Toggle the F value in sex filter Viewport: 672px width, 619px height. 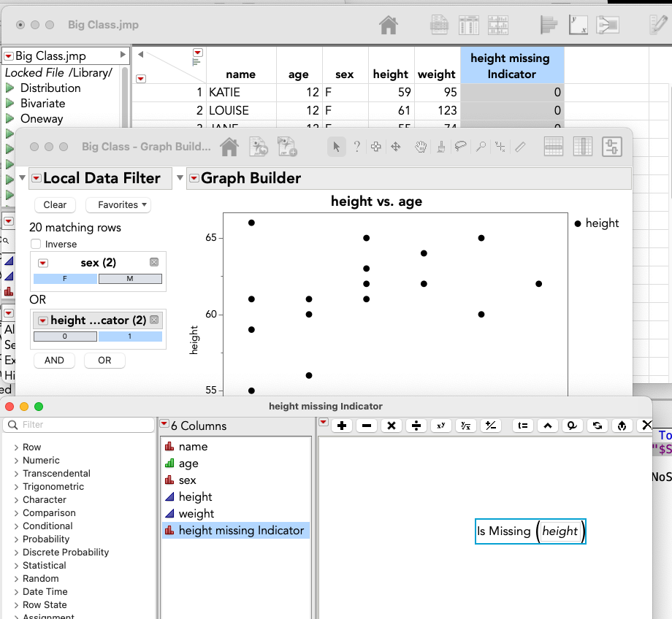click(x=65, y=279)
